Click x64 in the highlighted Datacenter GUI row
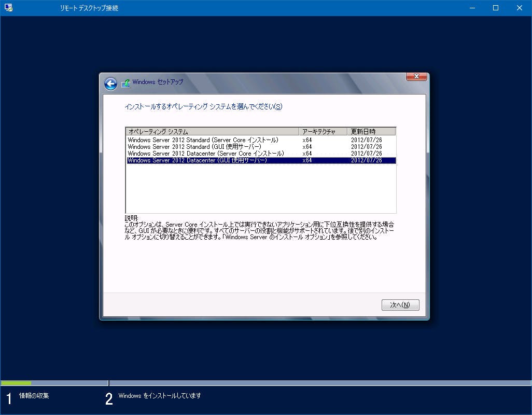532x415 pixels. 307,160
